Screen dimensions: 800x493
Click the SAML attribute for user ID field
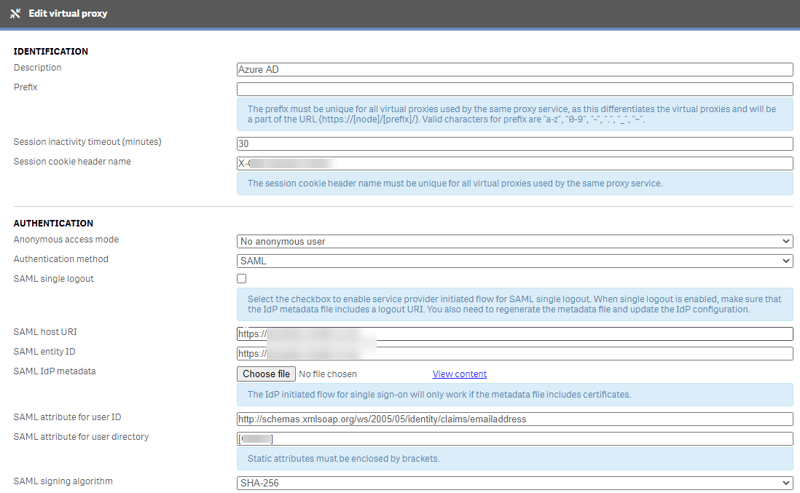(x=515, y=419)
